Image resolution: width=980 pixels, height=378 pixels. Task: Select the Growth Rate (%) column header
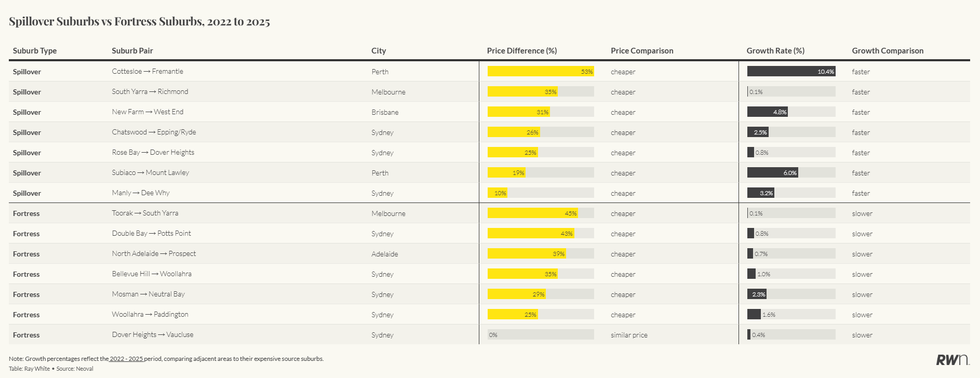click(775, 51)
